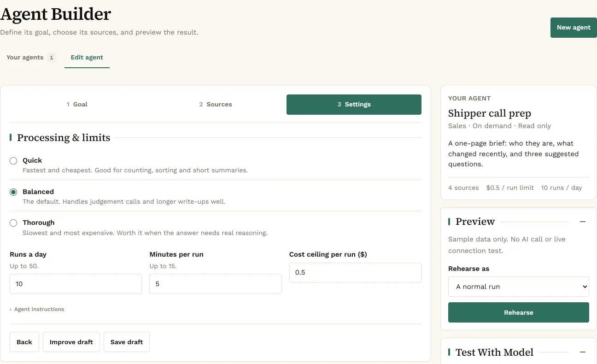The width and height of the screenshot is (597, 364).
Task: Click the New agent button
Action: [x=574, y=28]
